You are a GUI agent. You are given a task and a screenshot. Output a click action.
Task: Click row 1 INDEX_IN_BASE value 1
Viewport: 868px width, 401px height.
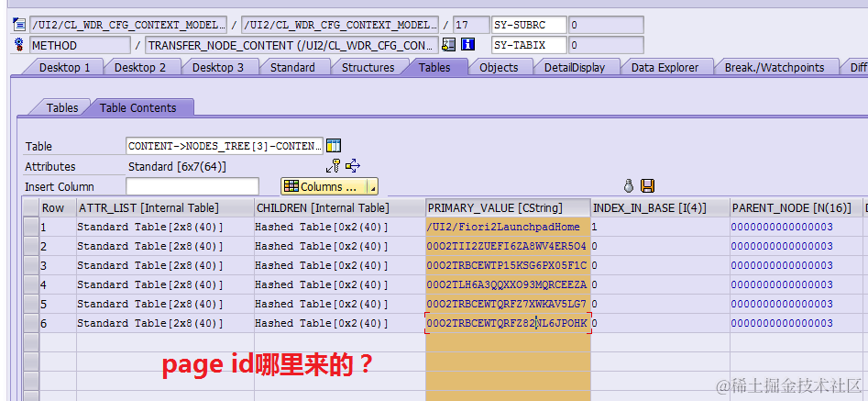pos(661,227)
